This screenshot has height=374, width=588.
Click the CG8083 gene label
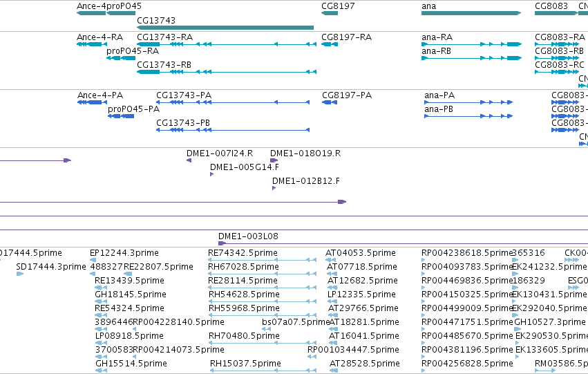tap(551, 6)
